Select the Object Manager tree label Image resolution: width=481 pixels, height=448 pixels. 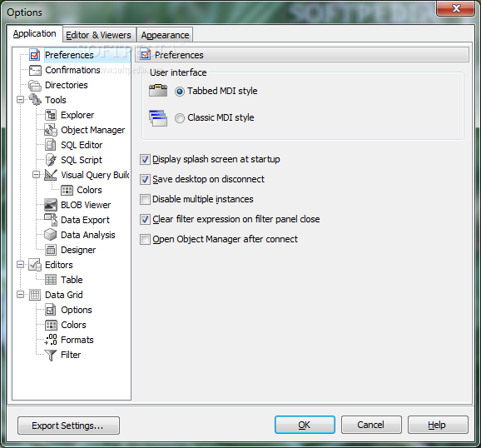[93, 130]
